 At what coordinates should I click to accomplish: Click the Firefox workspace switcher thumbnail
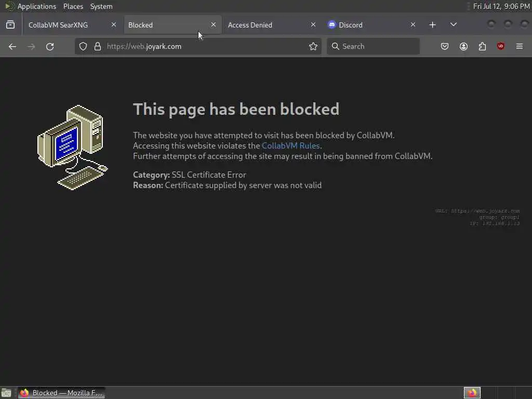point(472,393)
